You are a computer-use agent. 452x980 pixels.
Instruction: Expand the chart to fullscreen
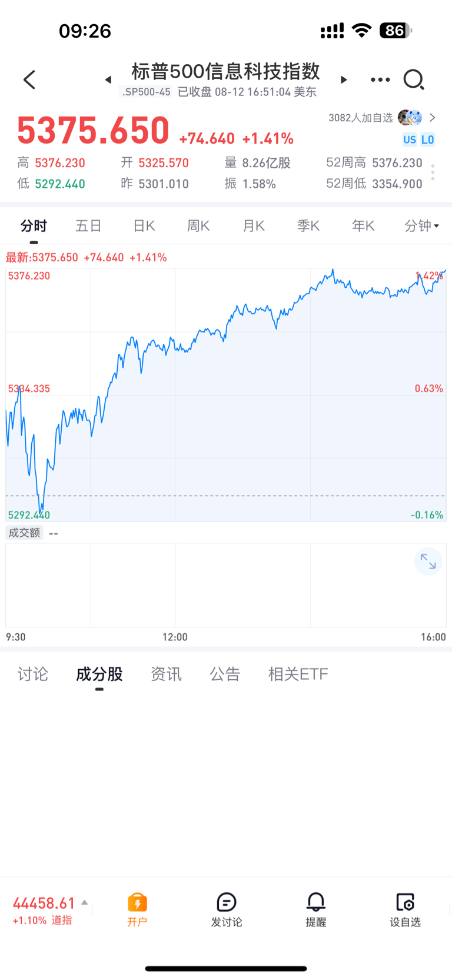pos(428,562)
